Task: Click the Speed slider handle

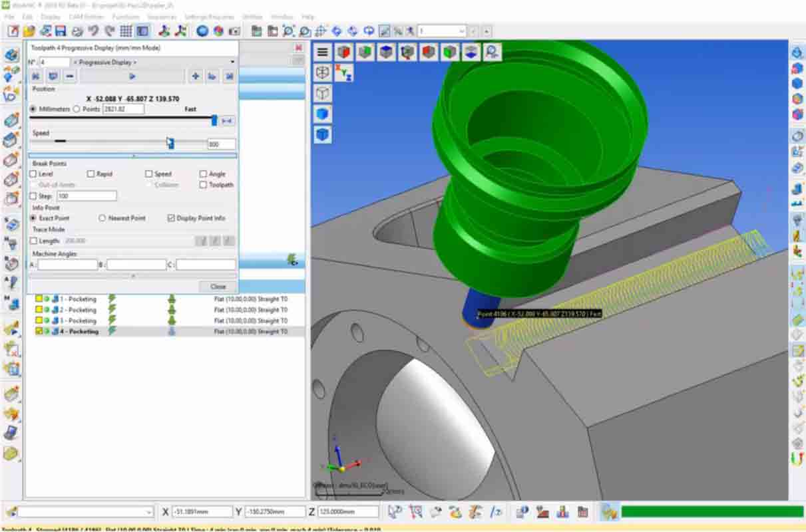Action: pos(170,144)
